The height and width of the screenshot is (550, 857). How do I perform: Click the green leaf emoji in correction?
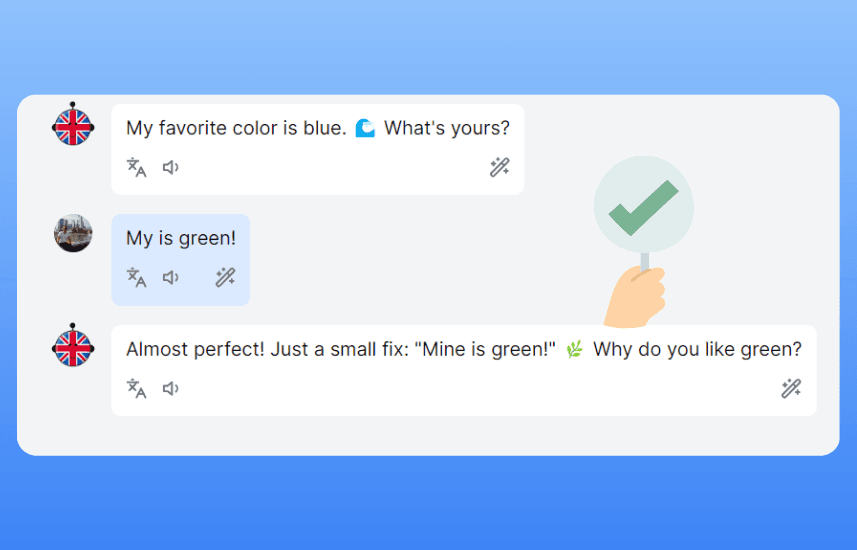tap(574, 349)
